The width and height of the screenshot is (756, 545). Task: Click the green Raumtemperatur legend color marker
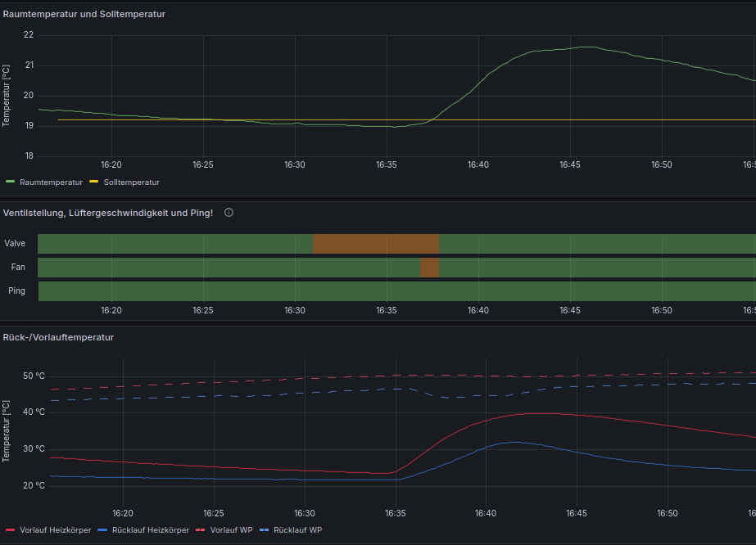pos(11,182)
